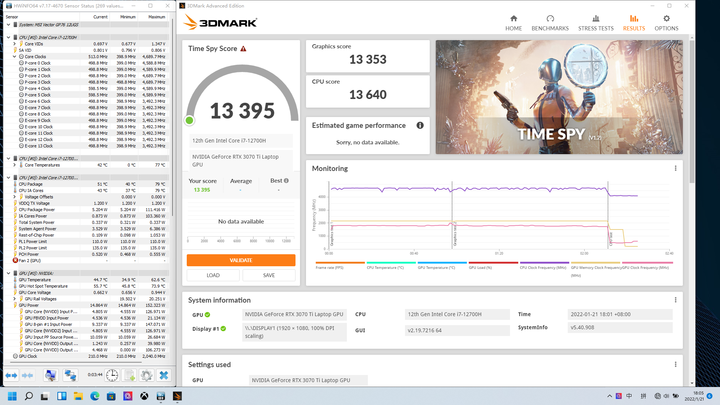Image resolution: width=720 pixels, height=405 pixels.
Task: Open taskbar Search magnifier
Action: point(28,396)
